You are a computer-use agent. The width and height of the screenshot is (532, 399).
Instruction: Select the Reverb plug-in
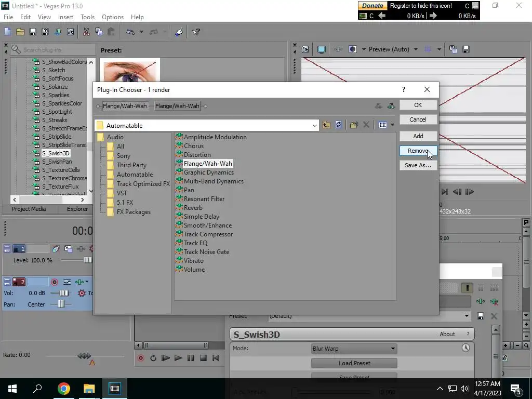(x=193, y=208)
